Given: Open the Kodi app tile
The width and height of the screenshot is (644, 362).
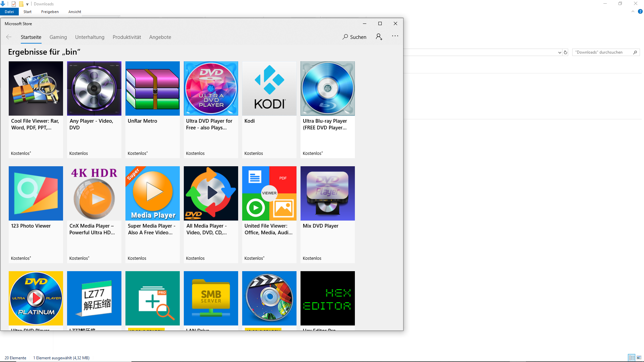Looking at the screenshot, I should (269, 88).
